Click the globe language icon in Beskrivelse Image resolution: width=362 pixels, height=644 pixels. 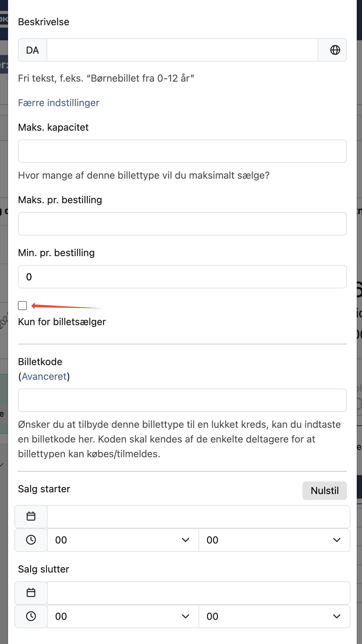[x=335, y=50]
